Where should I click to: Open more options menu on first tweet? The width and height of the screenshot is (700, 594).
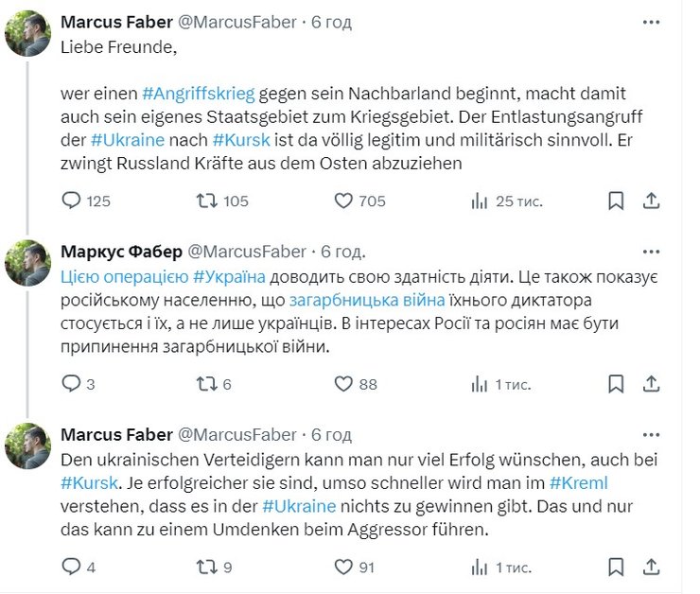click(x=651, y=22)
